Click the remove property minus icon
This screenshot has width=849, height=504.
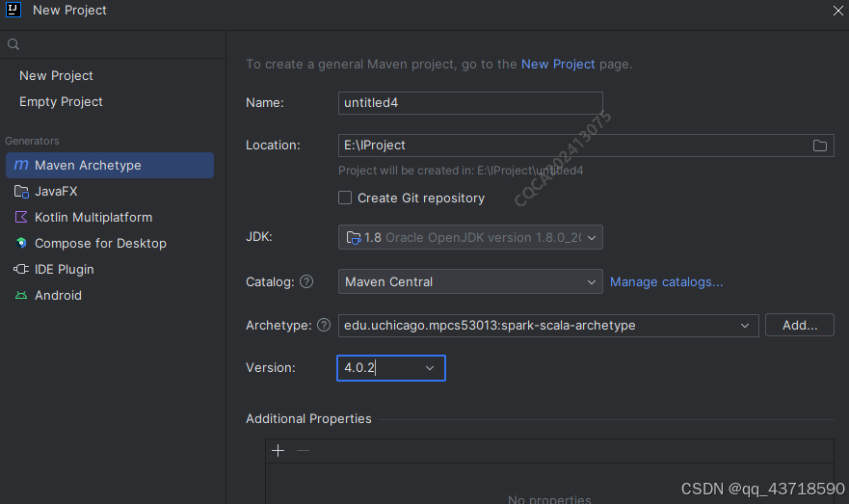click(x=303, y=451)
